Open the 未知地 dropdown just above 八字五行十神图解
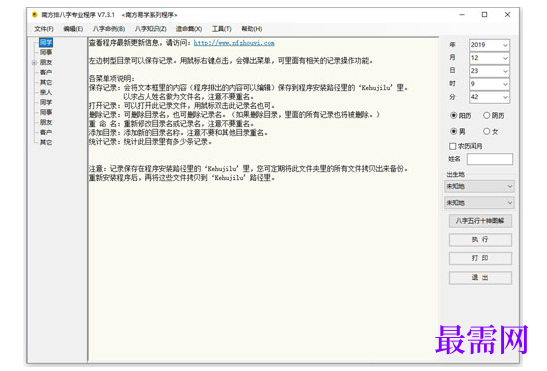This screenshot has height=371, width=547. pos(479,203)
